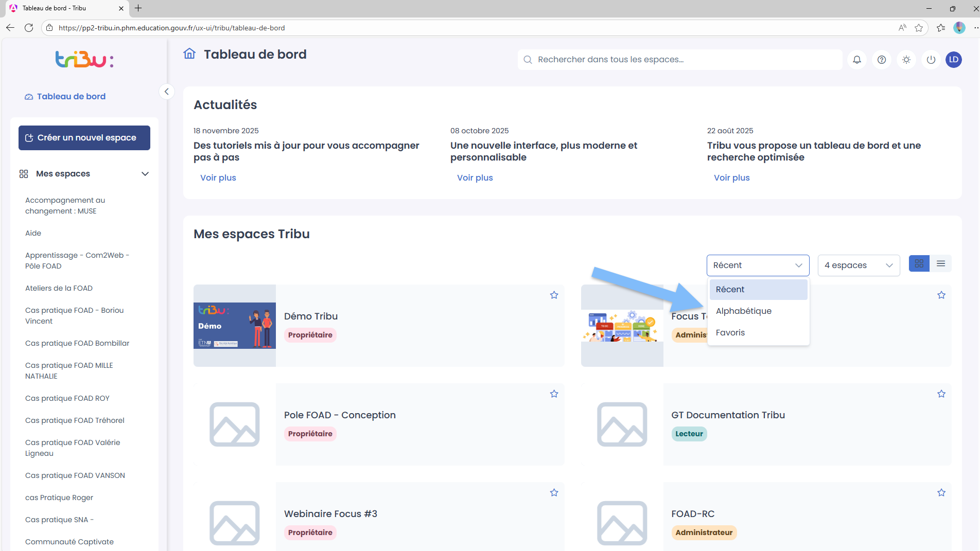Viewport: 980px width, 551px height.
Task: Open the browser favorites list icon
Action: [x=941, y=28]
